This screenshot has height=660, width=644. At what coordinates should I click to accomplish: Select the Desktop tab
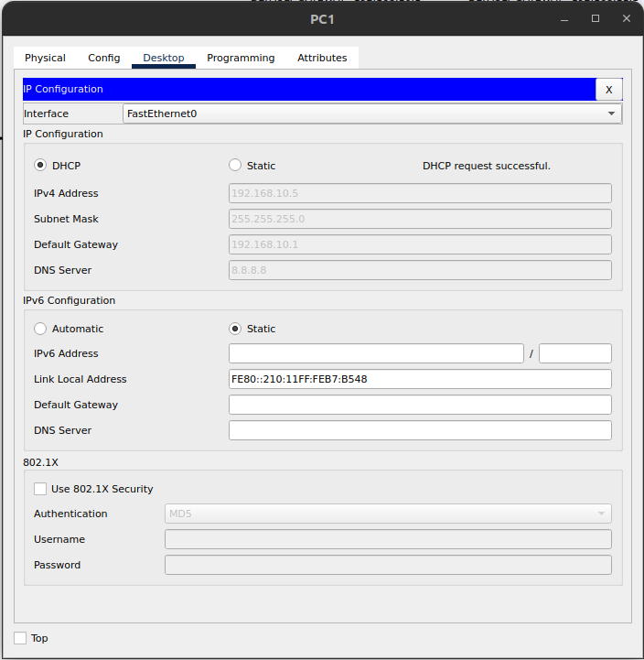tap(164, 58)
